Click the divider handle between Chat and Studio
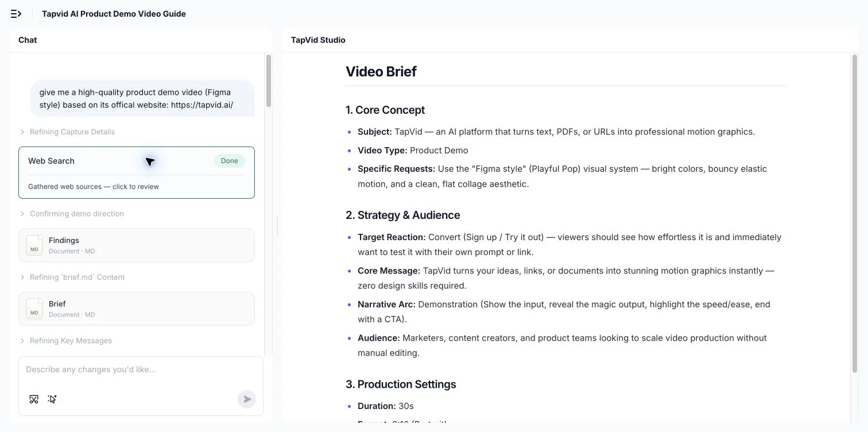 click(x=277, y=225)
